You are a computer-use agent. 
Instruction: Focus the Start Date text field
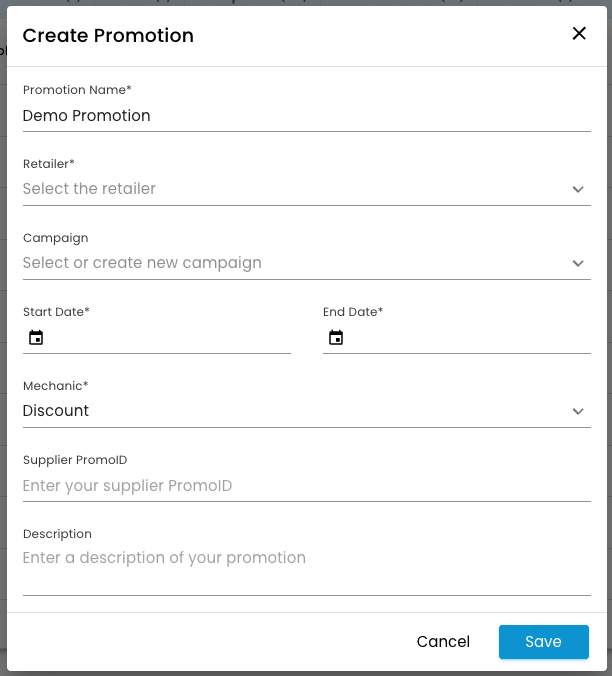coord(168,338)
